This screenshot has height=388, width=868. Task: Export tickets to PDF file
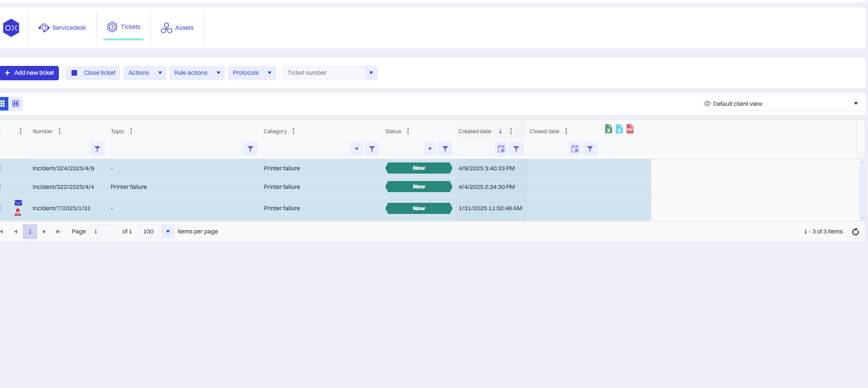tap(630, 129)
